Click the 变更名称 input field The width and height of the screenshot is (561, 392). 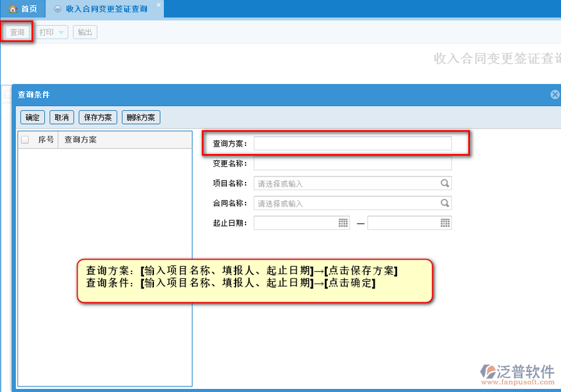pyautogui.click(x=352, y=164)
